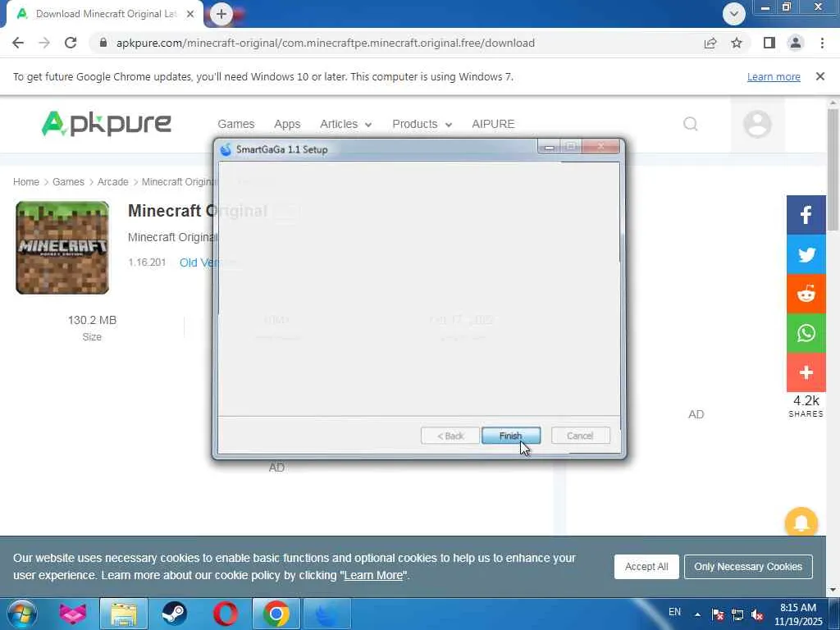
Task: Open the Windows Start menu
Action: [21, 614]
